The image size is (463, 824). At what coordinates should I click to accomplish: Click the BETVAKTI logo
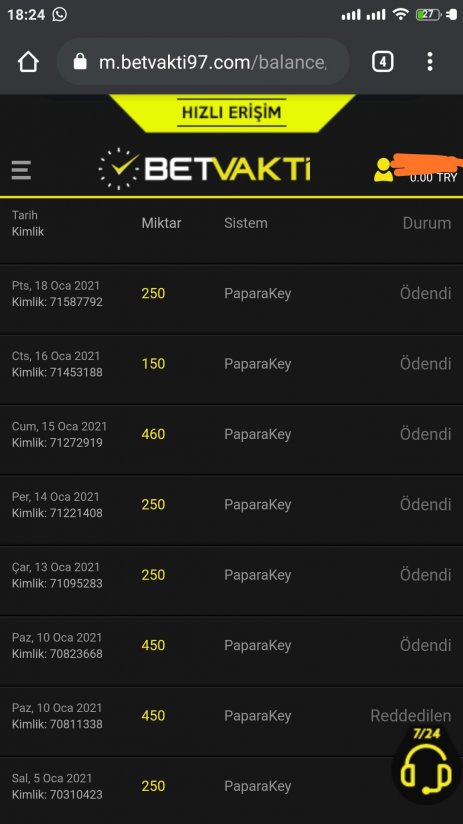click(x=204, y=169)
